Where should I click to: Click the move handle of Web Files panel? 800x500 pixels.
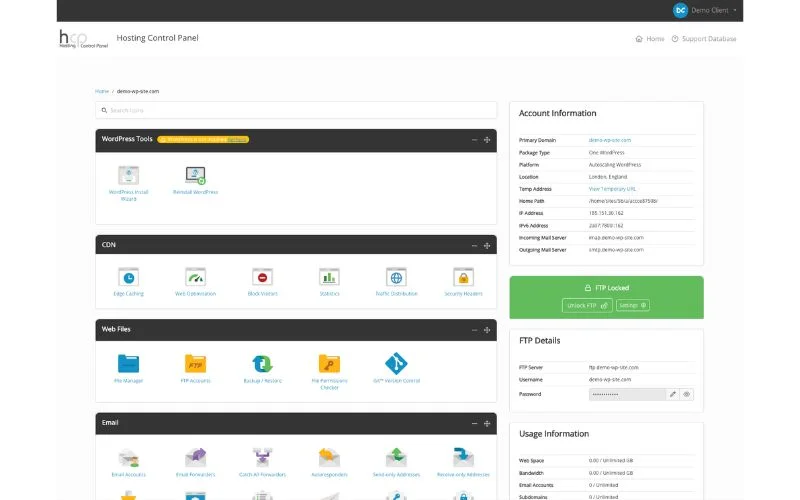[x=487, y=330]
